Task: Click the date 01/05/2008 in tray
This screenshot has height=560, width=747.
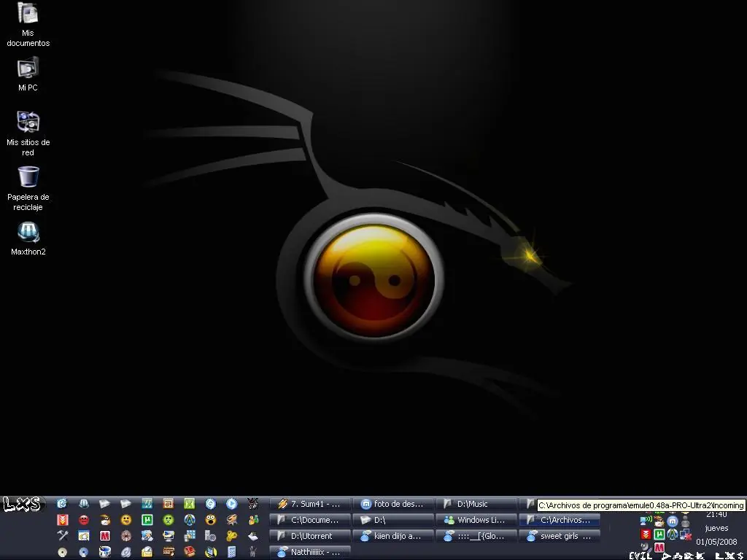Action: coord(716,542)
